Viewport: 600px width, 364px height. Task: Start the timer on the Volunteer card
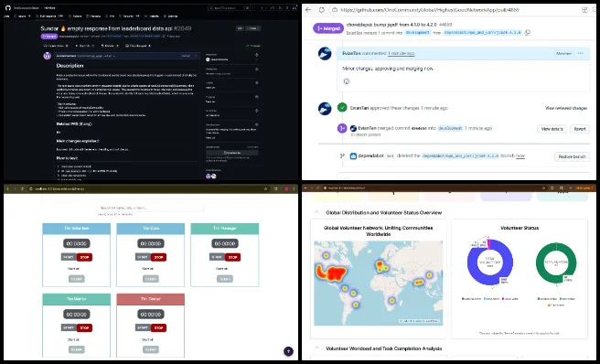pyautogui.click(x=69, y=257)
